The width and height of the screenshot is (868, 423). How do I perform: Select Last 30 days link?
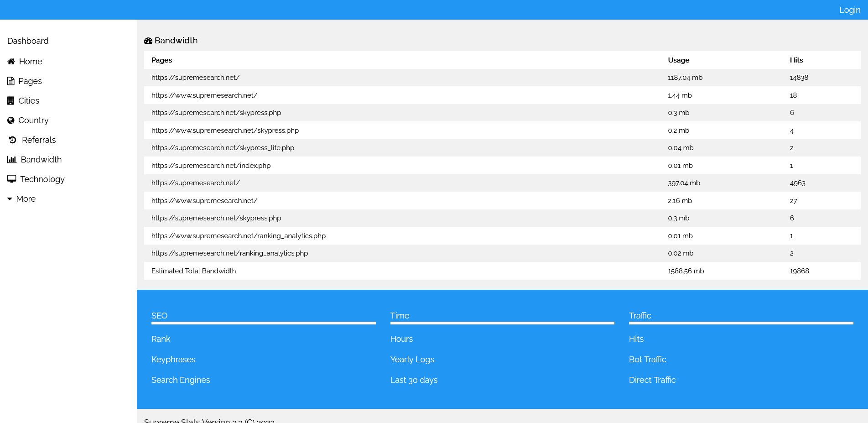(x=414, y=380)
